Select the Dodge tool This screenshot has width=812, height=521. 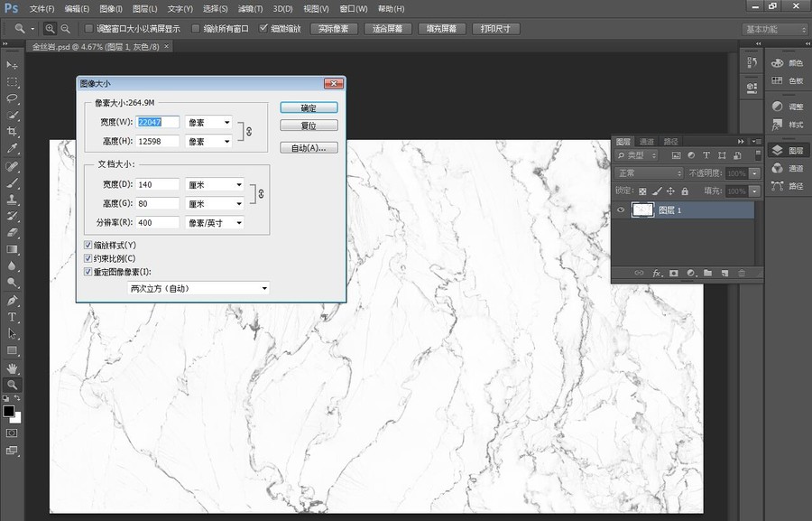click(12, 283)
